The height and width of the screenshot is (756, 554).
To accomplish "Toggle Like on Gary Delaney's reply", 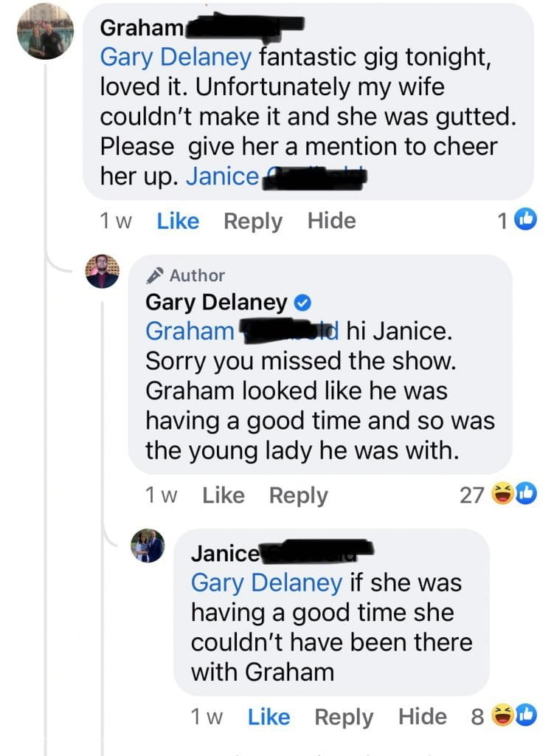I will click(223, 495).
